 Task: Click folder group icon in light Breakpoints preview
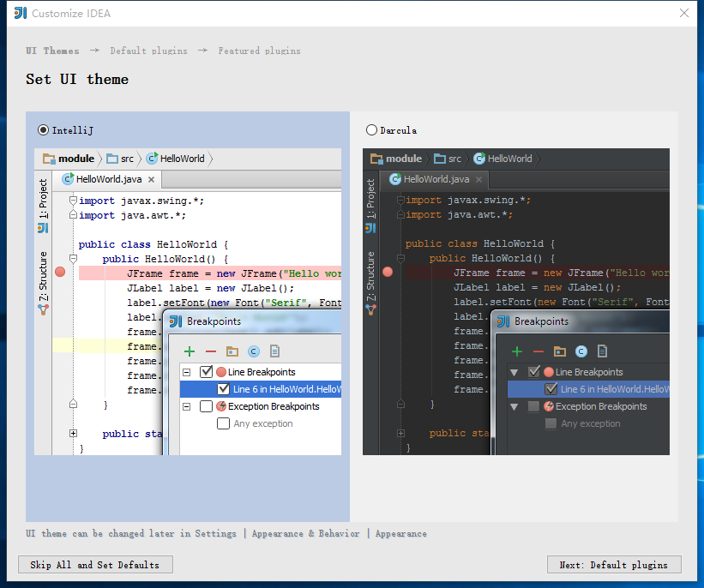click(x=232, y=351)
